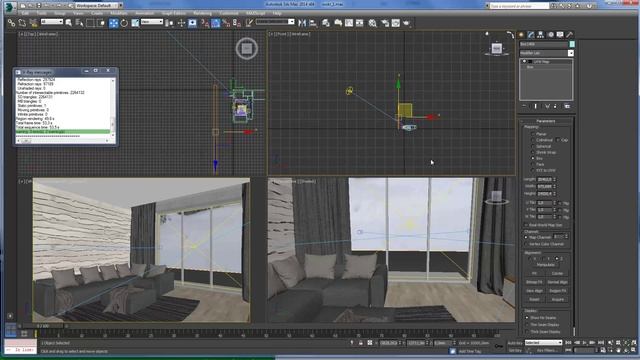
Task: Select the Cylindrical mapping radio button
Action: 533,140
